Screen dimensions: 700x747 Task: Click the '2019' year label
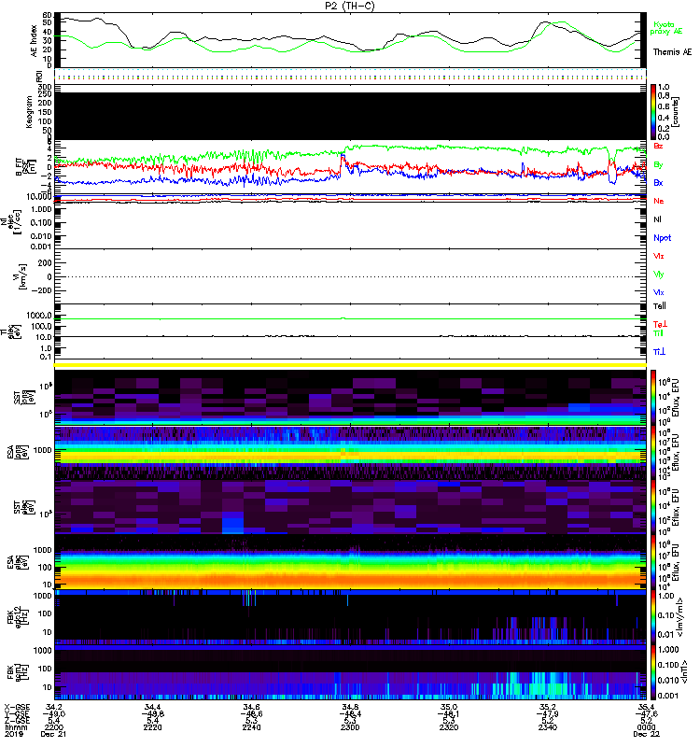[x=14, y=734]
